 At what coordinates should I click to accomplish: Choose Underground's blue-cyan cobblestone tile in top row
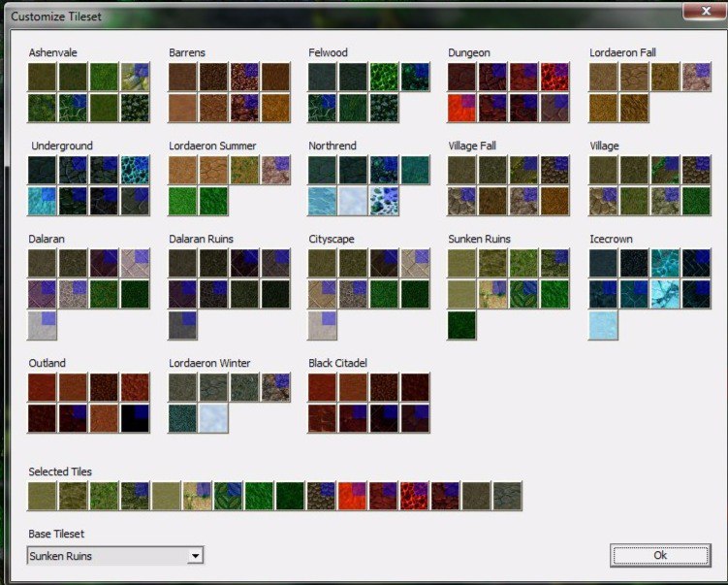coord(135,170)
